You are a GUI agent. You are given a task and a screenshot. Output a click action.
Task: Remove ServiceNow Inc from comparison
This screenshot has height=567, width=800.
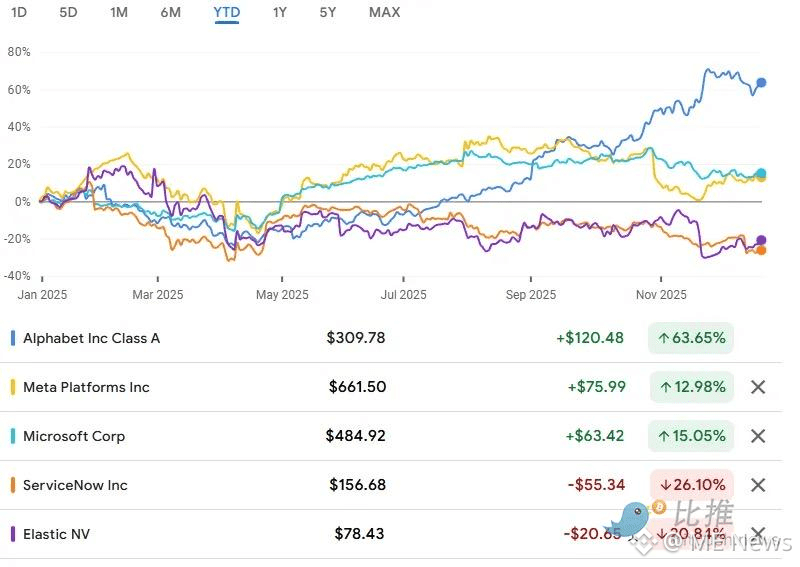758,485
